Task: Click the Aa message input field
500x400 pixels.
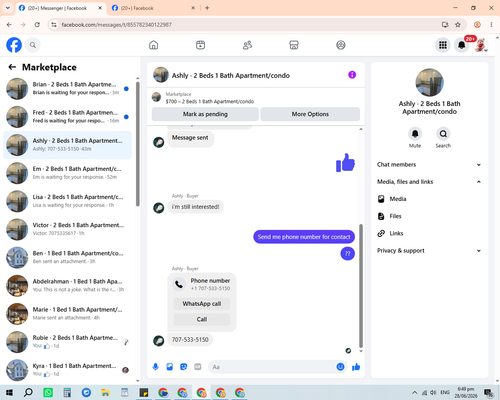Action: pos(272,367)
